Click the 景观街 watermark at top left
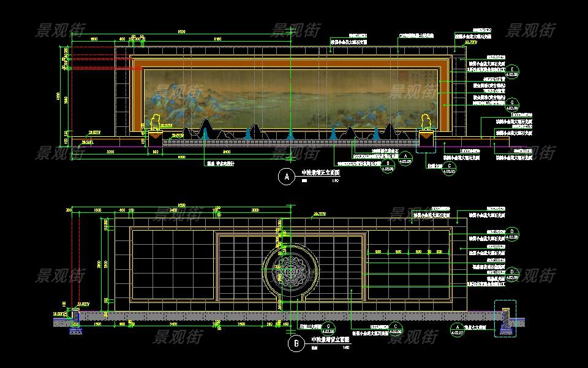This screenshot has height=368, width=588. tap(61, 31)
